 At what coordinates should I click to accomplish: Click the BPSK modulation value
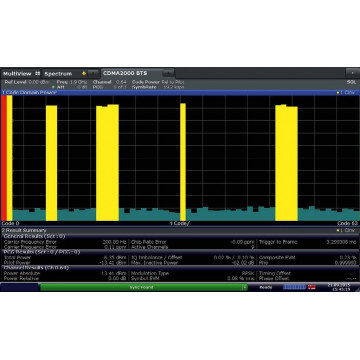tap(248, 273)
